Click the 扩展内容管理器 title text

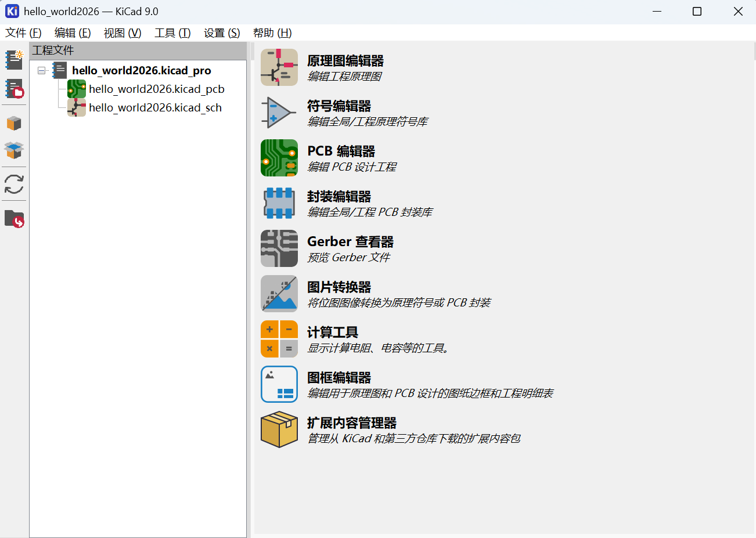352,423
